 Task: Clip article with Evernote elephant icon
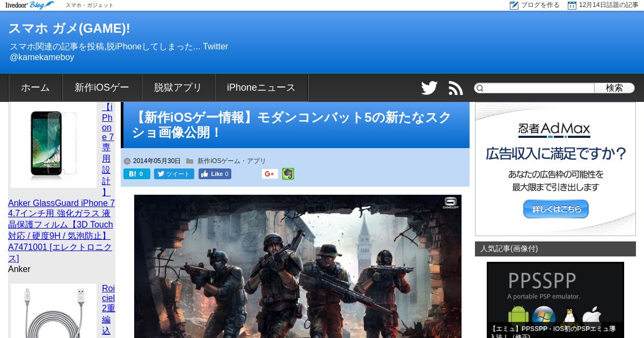point(288,174)
